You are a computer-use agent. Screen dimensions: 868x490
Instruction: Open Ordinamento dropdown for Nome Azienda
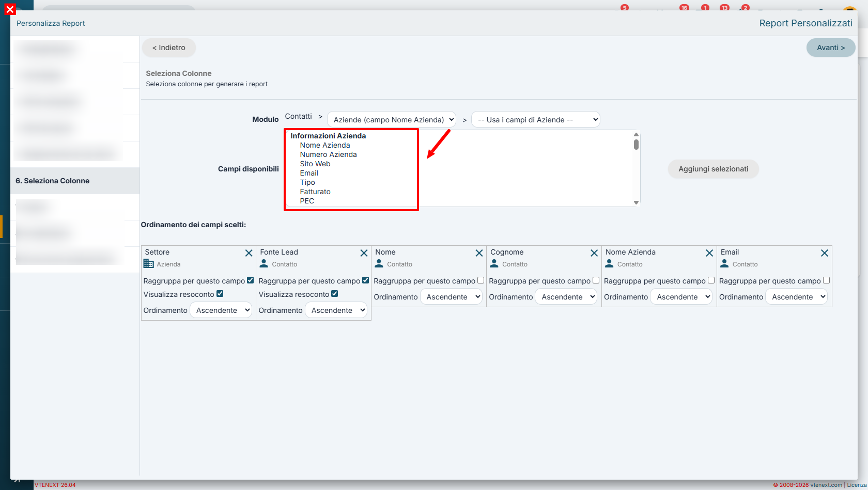(681, 297)
